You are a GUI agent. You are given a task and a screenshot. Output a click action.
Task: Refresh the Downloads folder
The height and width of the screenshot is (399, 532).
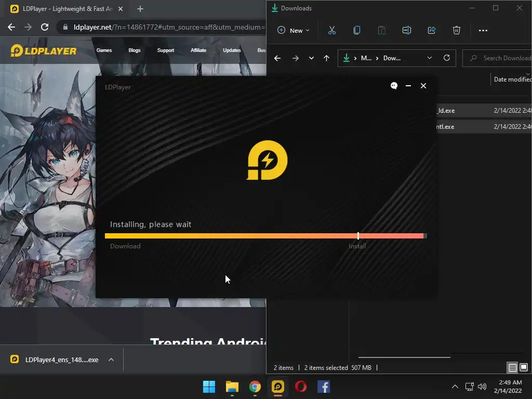pyautogui.click(x=447, y=58)
